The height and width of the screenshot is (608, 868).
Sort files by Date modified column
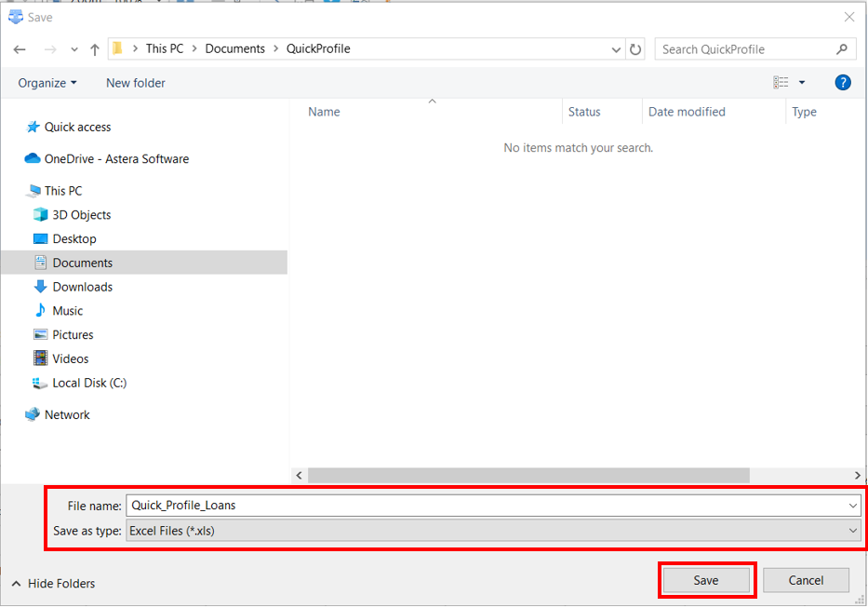687,112
